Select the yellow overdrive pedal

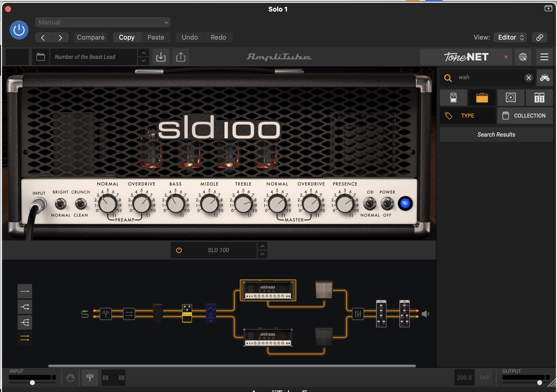click(187, 313)
